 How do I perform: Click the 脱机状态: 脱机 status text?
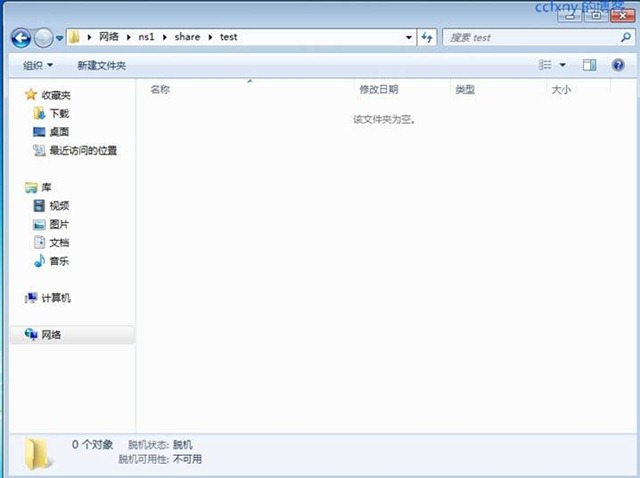point(160,445)
